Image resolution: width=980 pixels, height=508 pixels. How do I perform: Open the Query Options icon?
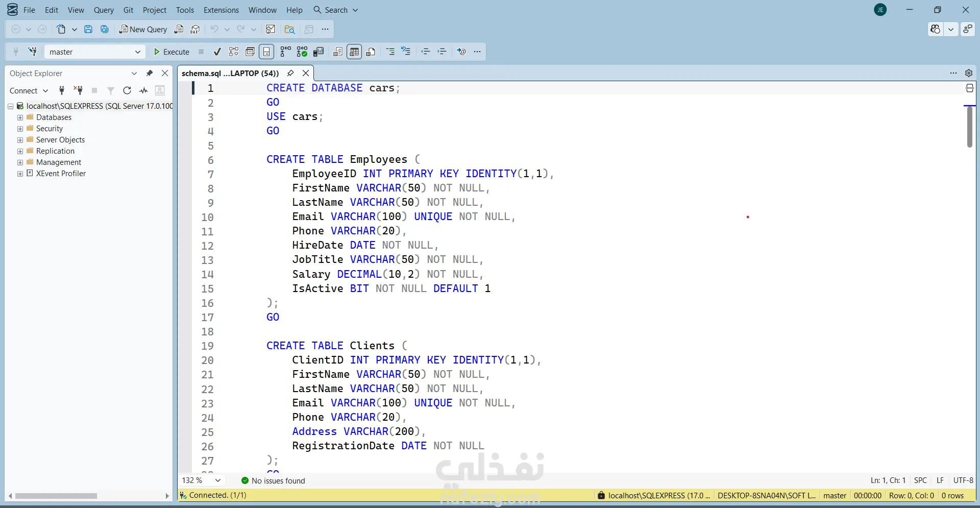click(x=250, y=52)
